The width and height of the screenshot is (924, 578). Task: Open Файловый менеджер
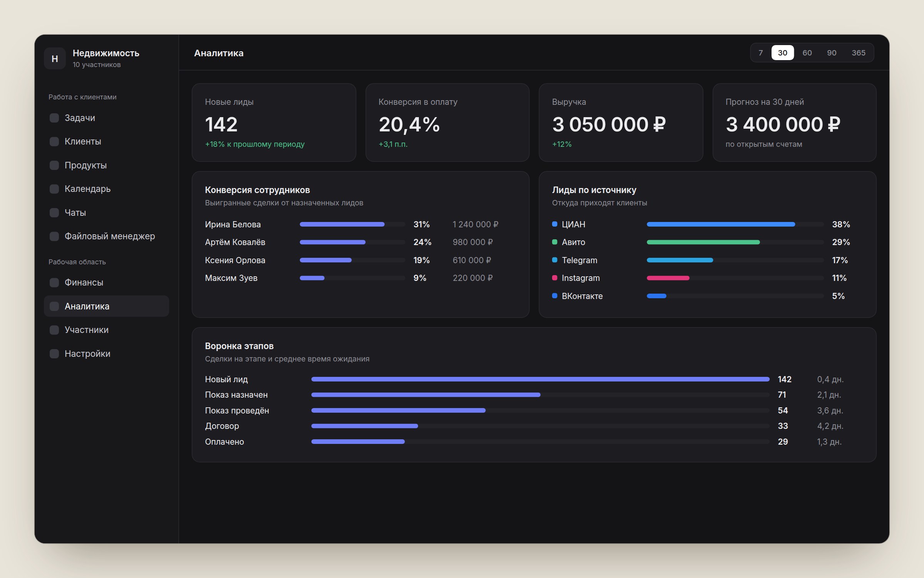[106, 236]
